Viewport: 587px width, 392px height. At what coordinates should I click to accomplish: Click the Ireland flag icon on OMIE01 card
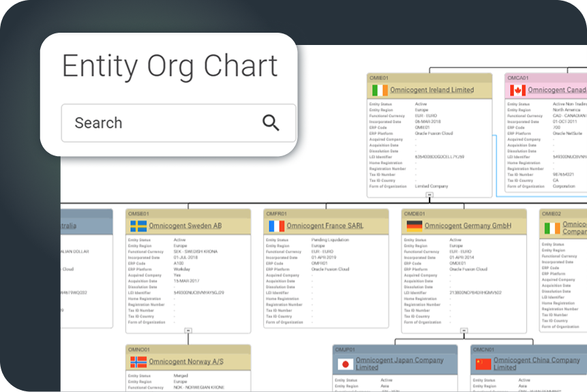380,90
